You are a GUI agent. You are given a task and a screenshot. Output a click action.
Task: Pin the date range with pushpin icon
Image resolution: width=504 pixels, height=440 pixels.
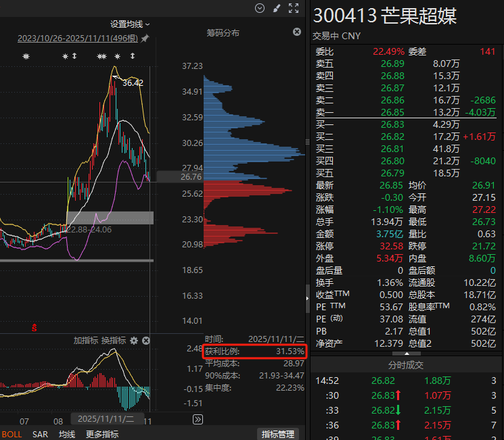[x=145, y=39]
